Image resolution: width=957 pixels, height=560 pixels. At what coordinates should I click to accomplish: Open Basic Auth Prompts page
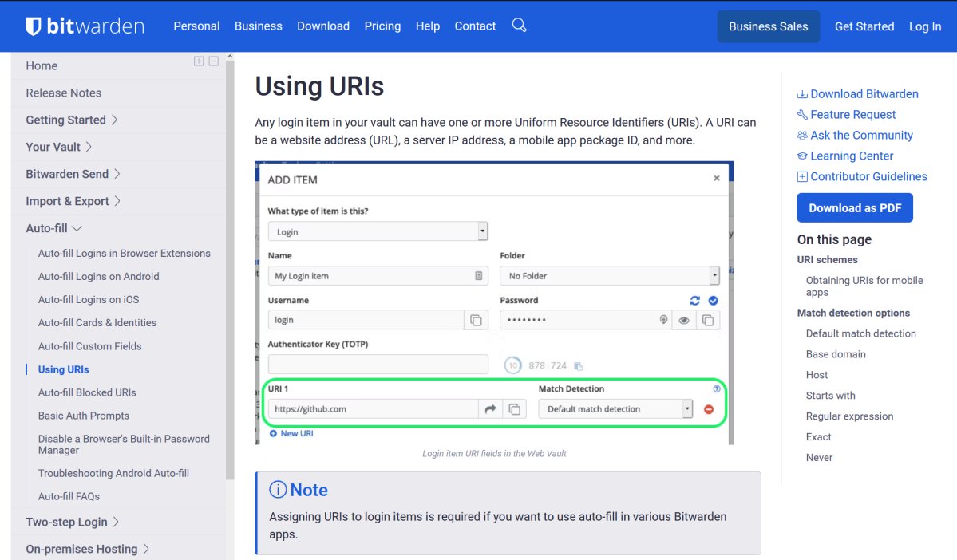pos(84,416)
